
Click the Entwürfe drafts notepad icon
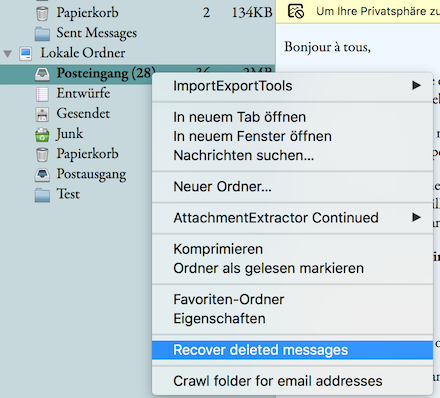pos(42,94)
